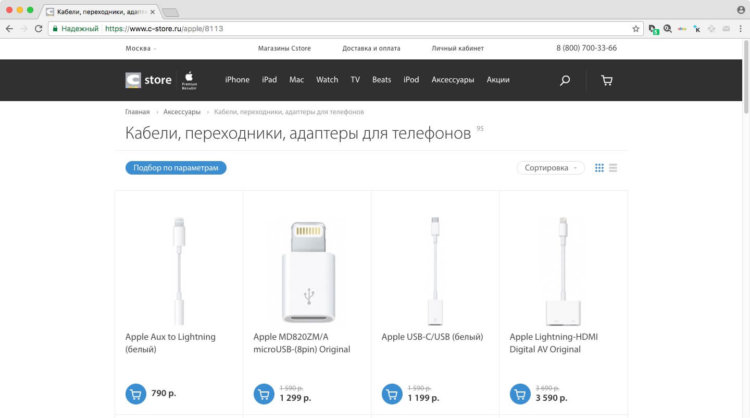This screenshot has width=750, height=418.
Task: Click the Aux to Lightning product image
Action: tap(179, 271)
